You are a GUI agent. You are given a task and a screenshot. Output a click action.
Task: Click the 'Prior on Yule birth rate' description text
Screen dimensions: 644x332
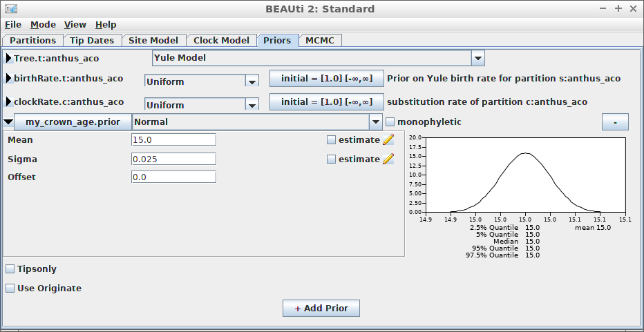(x=504, y=79)
